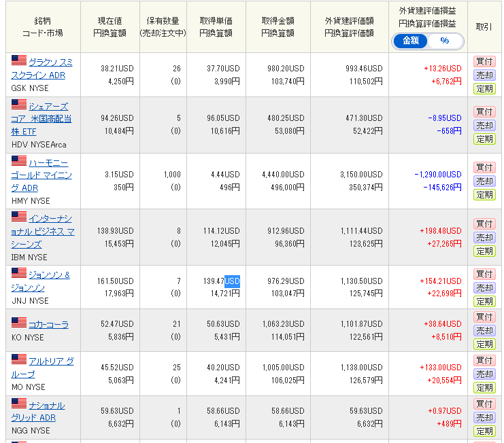Click US flag icon in IBM row
This screenshot has width=504, height=443.
pyautogui.click(x=19, y=217)
